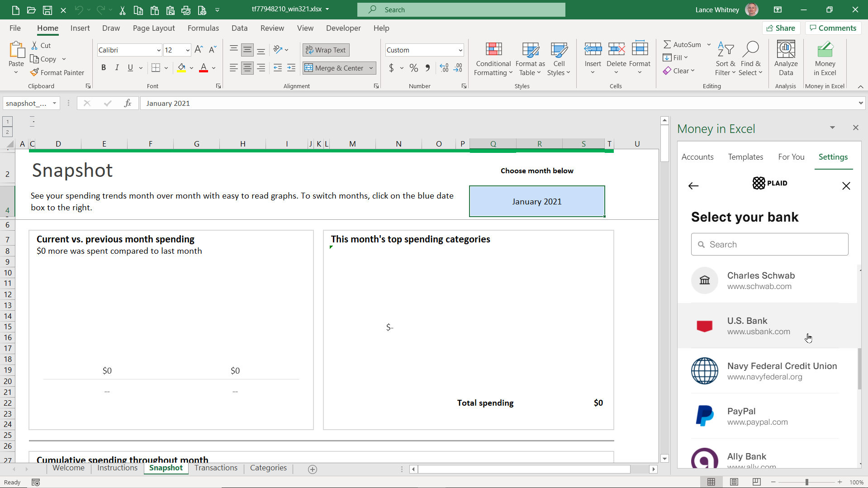Screen dimensions: 868x488
Task: Click the Format Painter tool
Action: 57,72
